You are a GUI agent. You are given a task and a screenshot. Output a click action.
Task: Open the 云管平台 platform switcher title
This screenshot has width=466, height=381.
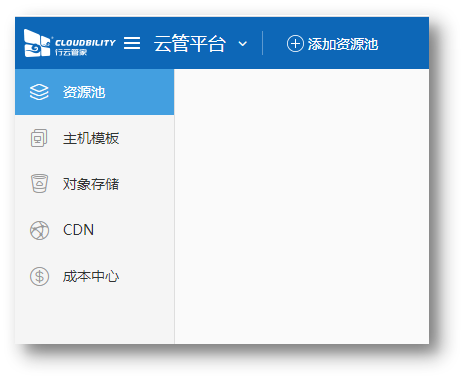190,44
